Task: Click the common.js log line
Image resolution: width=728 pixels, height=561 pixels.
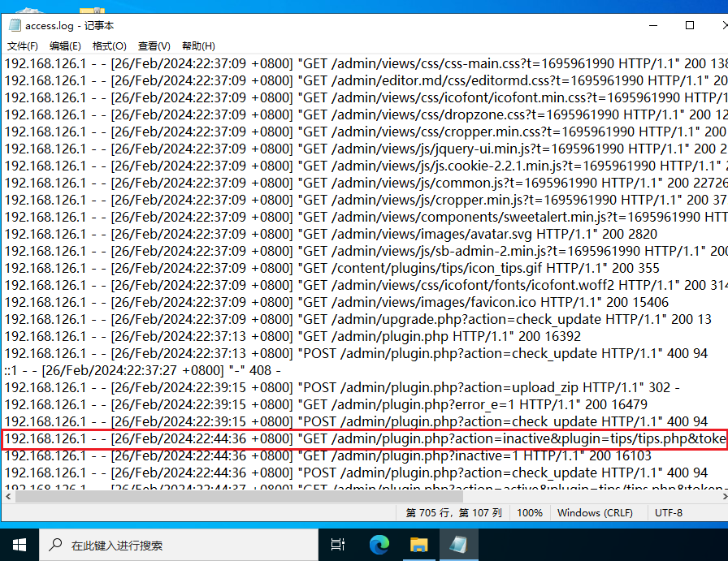Action: coord(366,183)
